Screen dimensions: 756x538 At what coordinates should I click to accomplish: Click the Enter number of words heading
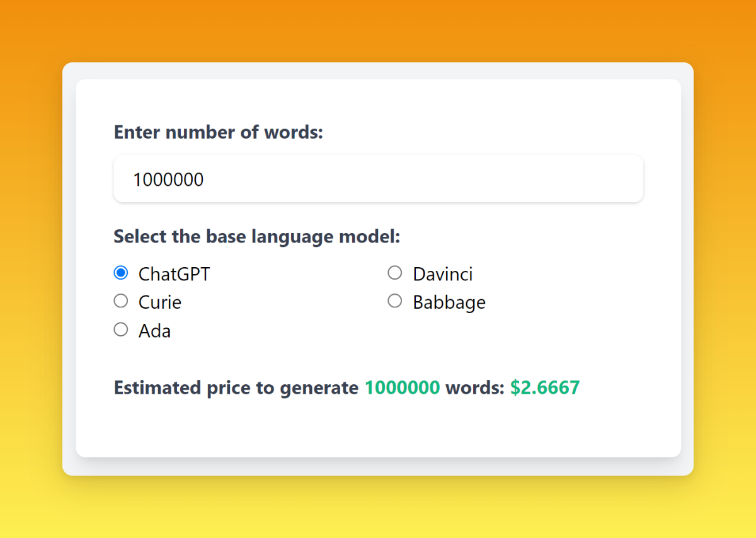(x=219, y=132)
